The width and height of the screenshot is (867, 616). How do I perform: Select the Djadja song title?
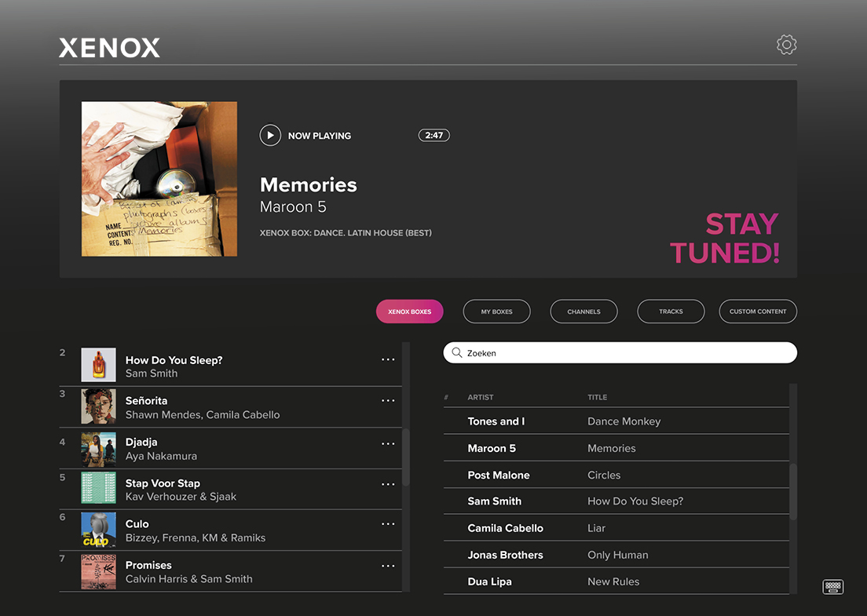point(141,442)
